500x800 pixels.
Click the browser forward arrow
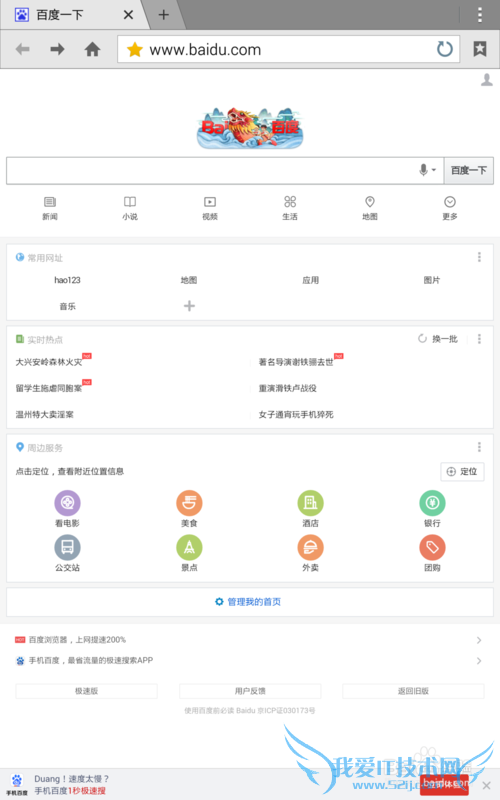coord(57,49)
